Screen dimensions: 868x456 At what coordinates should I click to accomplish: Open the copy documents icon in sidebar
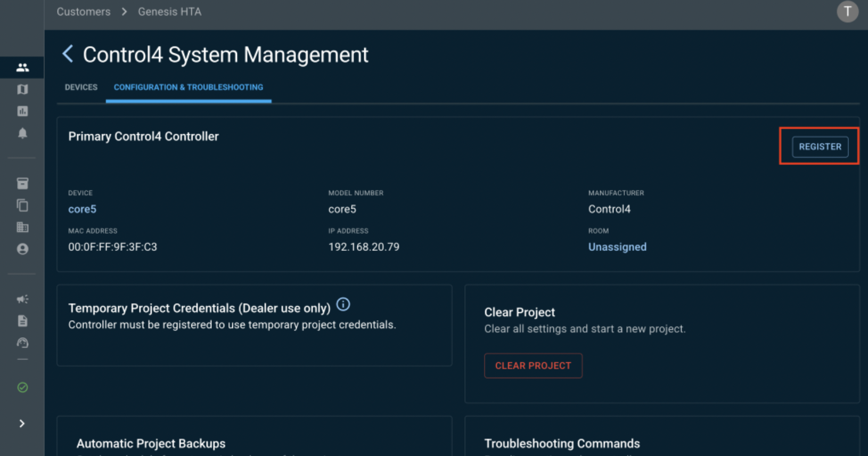click(x=22, y=206)
